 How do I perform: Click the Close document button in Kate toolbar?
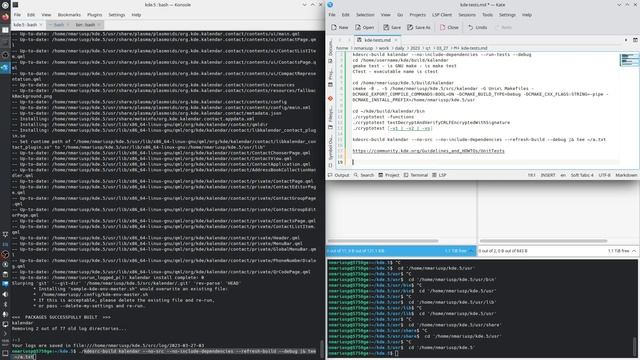[449, 27]
